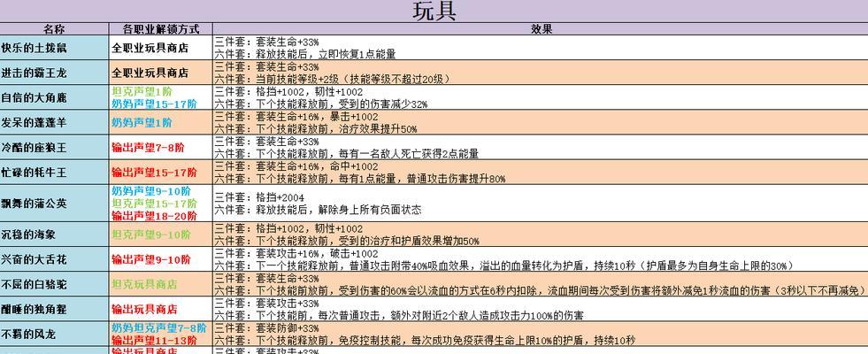The height and width of the screenshot is (354, 868).
Task: Click effect 当前技能等级+2级 line
Action: 332,80
